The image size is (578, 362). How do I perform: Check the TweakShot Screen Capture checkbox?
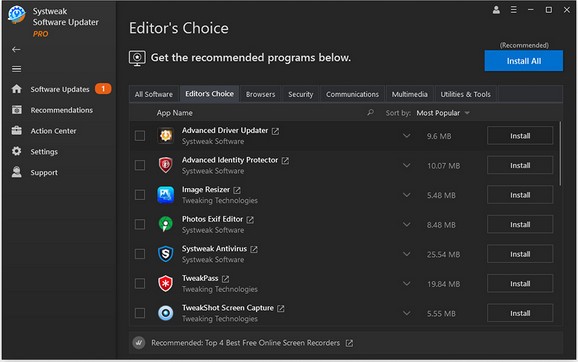[x=140, y=313]
